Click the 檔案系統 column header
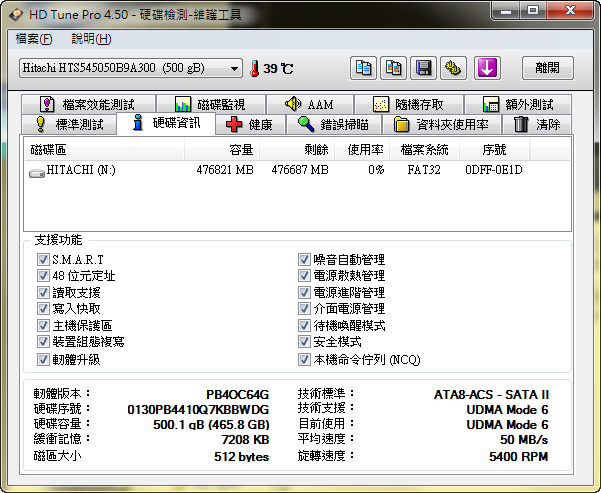Image resolution: width=601 pixels, height=493 pixels. point(424,150)
